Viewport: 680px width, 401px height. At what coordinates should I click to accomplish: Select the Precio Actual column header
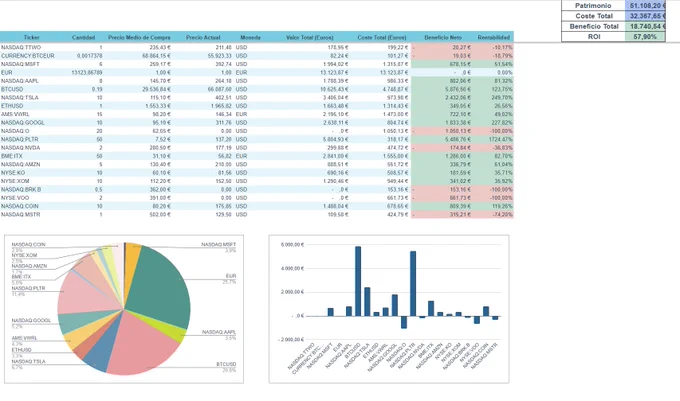[203, 38]
